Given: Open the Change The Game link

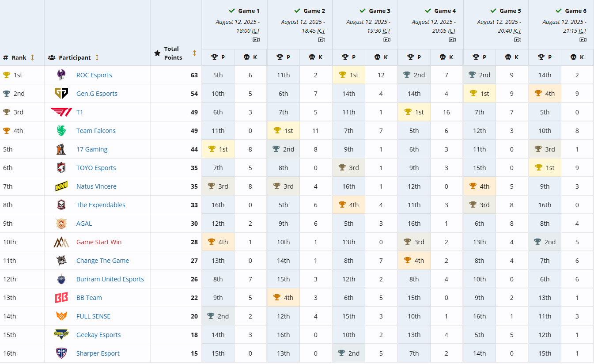Looking at the screenshot, I should coord(102,261).
